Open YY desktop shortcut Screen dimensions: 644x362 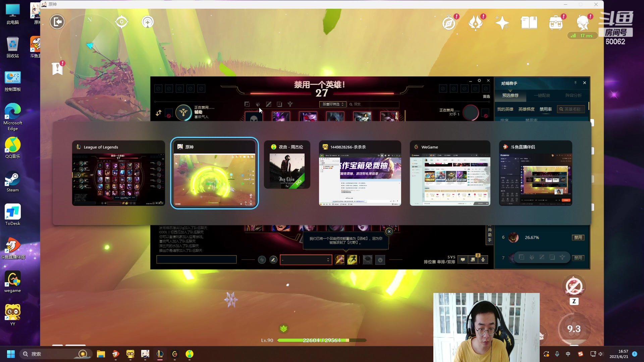coord(13,315)
